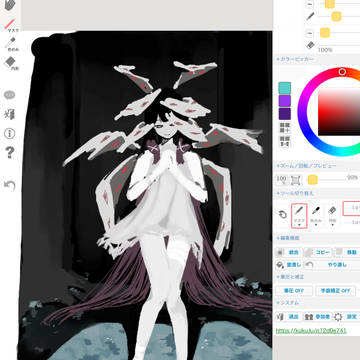Screen dimensions: 360x360
Task: Click the 設定 settings button label
Action: coord(352,316)
